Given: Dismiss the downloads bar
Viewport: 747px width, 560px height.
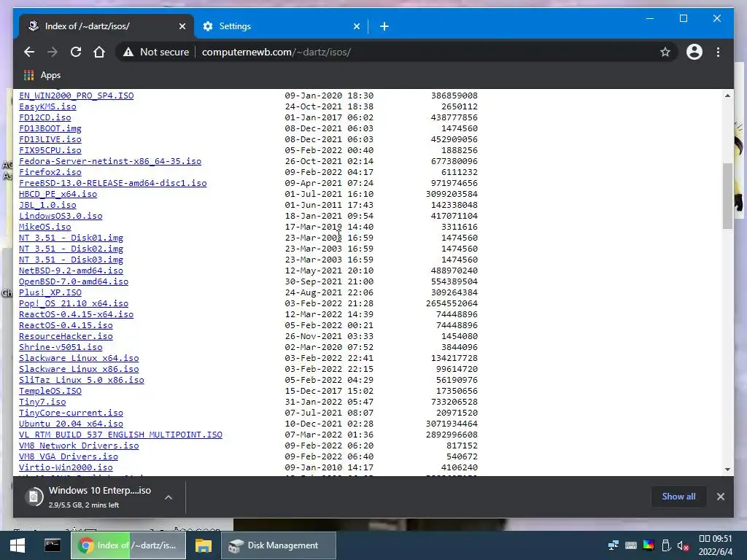Looking at the screenshot, I should point(720,496).
